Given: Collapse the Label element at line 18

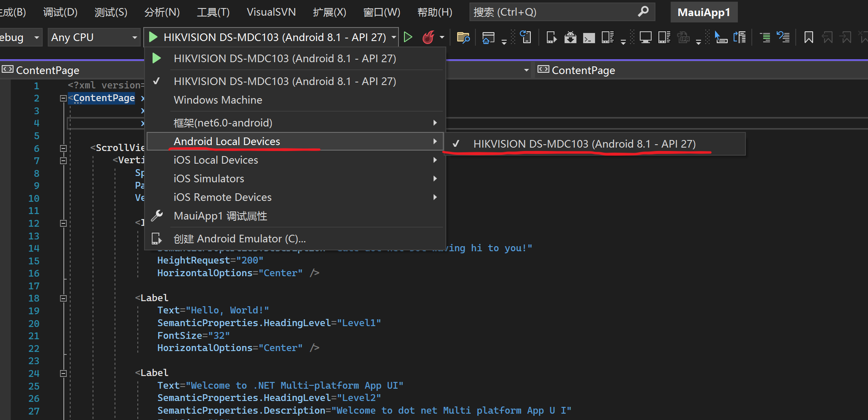Looking at the screenshot, I should pyautogui.click(x=63, y=298).
